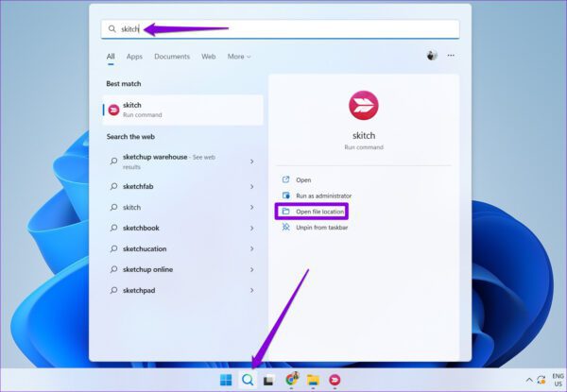Open File Explorer from the taskbar
The width and height of the screenshot is (567, 392).
[x=313, y=380]
